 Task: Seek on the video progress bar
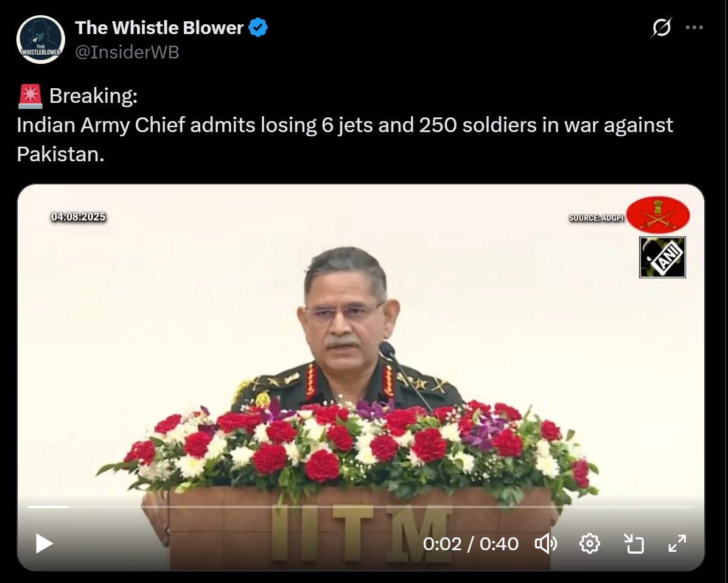[x=361, y=507]
